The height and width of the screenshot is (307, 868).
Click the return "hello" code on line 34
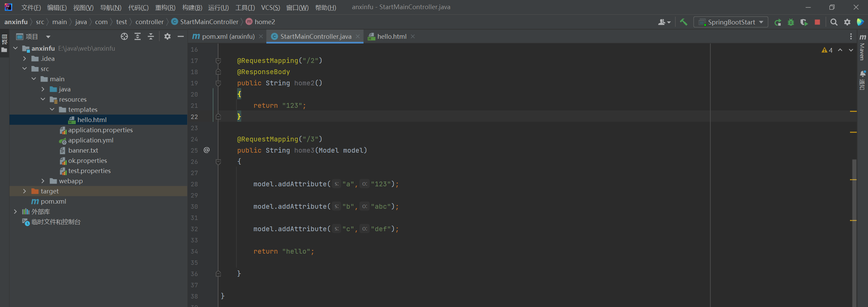pyautogui.click(x=284, y=251)
